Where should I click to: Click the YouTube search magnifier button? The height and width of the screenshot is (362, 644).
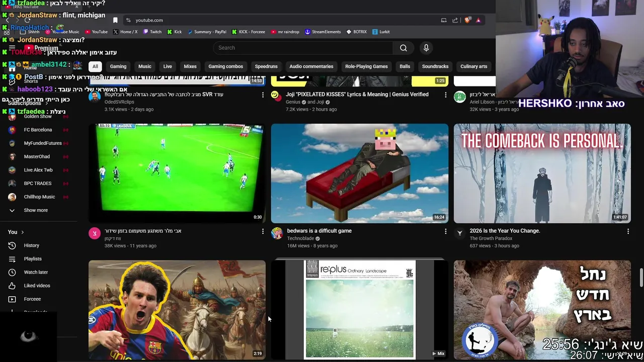point(404,48)
